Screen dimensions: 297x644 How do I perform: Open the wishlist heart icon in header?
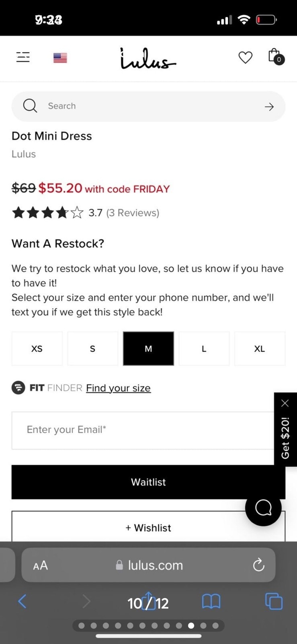(x=245, y=58)
